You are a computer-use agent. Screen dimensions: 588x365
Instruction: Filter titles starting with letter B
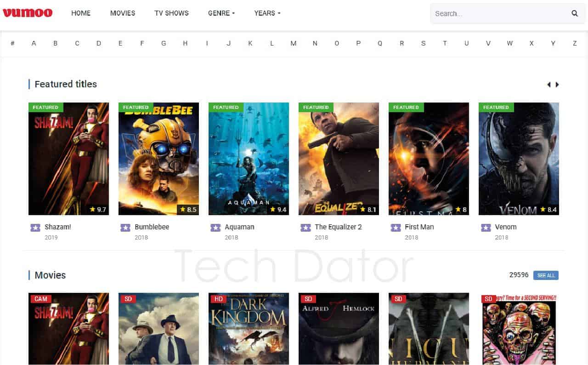(x=55, y=43)
